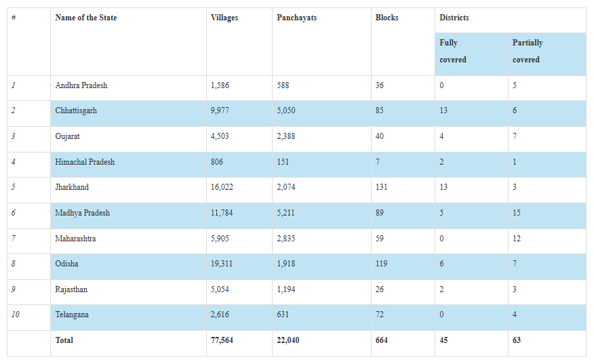
Task: Select Gujarat in the state column
Action: 67,136
